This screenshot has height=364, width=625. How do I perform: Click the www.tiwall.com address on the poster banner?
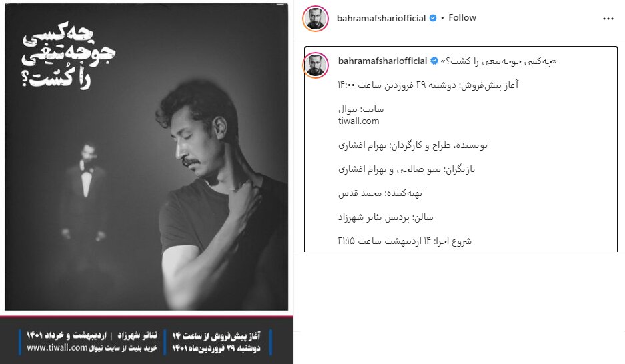57,348
